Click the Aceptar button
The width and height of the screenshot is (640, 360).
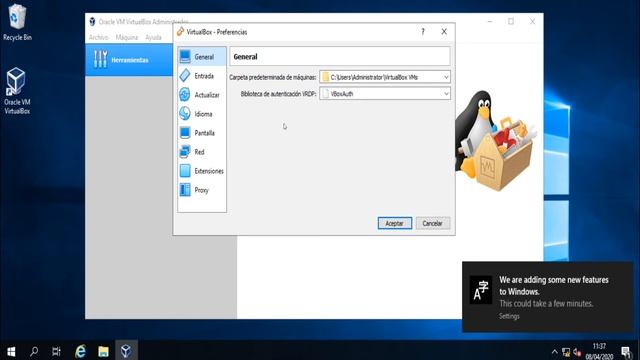coord(395,223)
